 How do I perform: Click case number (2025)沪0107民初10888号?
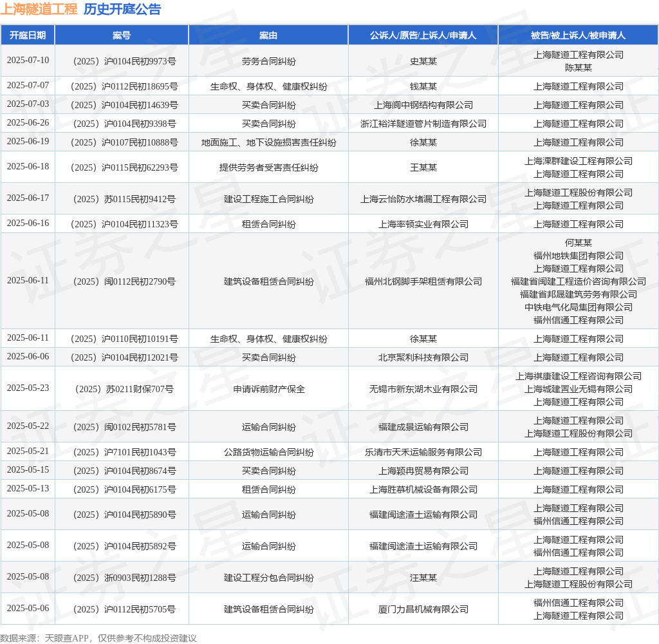[124, 142]
